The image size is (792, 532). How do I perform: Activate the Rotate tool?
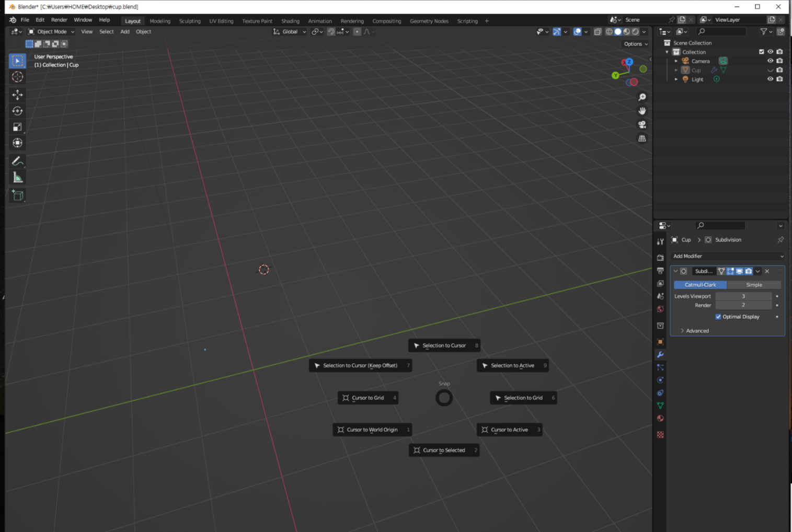(x=17, y=111)
